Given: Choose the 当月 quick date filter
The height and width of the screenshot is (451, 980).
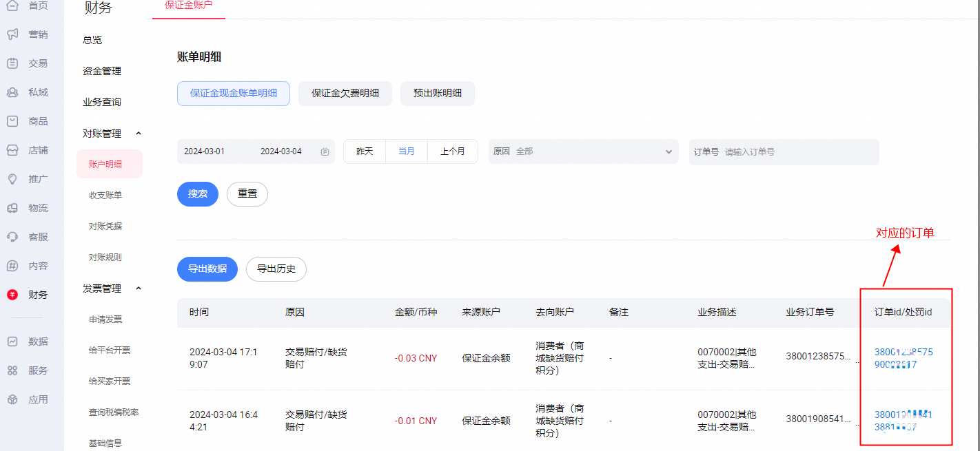Looking at the screenshot, I should (407, 151).
